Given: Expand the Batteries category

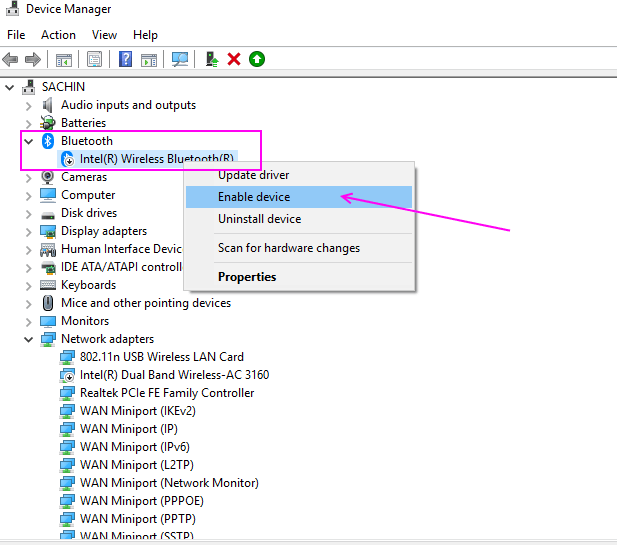Looking at the screenshot, I should 28,124.
